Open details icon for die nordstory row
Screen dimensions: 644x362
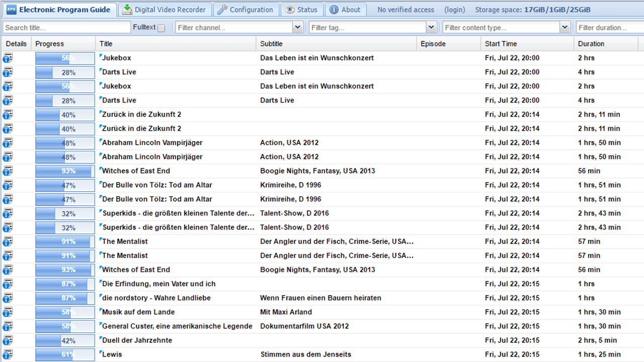8,298
